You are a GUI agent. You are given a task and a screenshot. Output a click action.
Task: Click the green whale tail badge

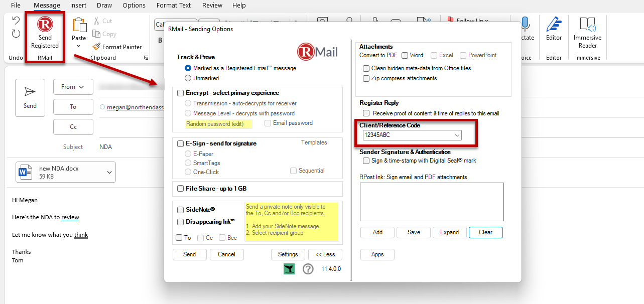pos(289,268)
